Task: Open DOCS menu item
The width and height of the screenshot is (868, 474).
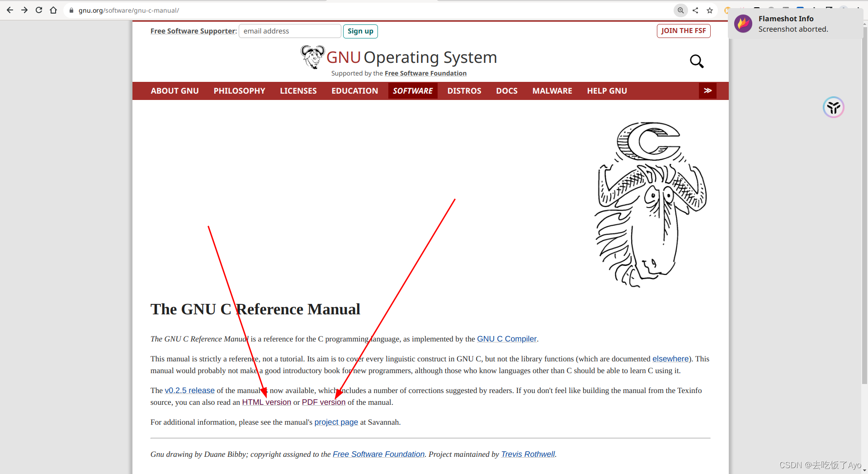Action: tap(507, 91)
